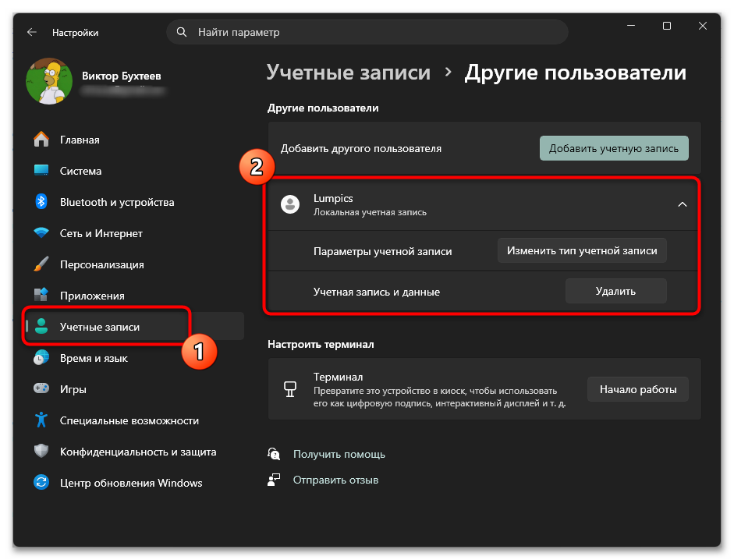Click the Bluetooth icon in sidebar
The width and height of the screenshot is (734, 560).
41,202
